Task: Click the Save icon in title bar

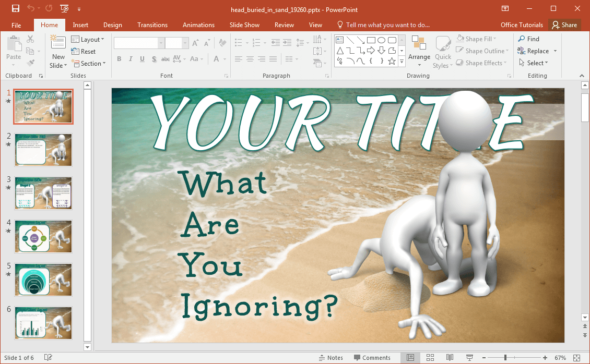Action: click(15, 8)
